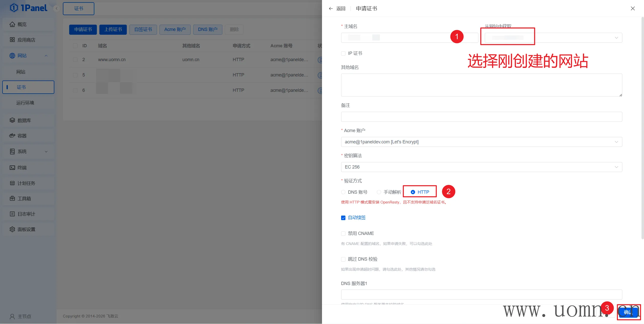
Task: Uncheck the 自动续签 auto-renew checkbox
Action: point(343,218)
